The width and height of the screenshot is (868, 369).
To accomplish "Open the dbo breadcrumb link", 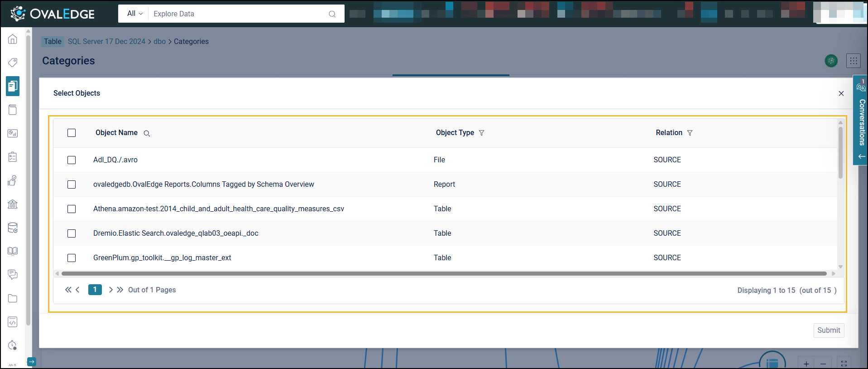I will pos(159,41).
